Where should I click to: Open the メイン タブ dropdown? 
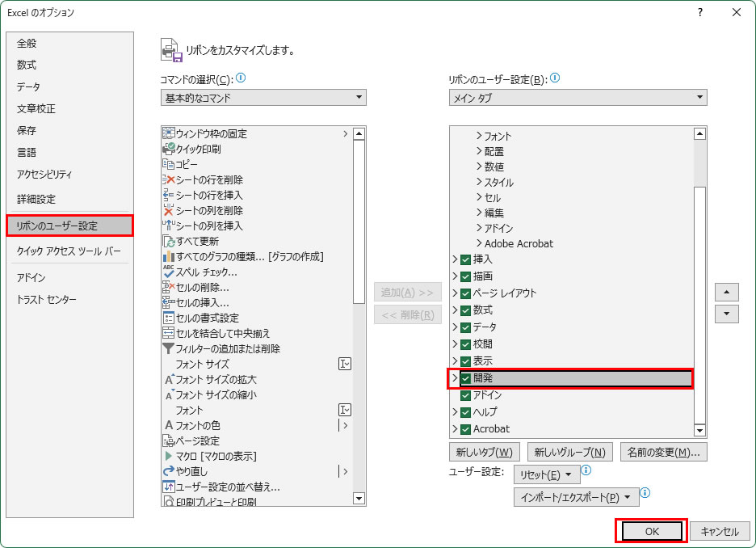coord(578,98)
